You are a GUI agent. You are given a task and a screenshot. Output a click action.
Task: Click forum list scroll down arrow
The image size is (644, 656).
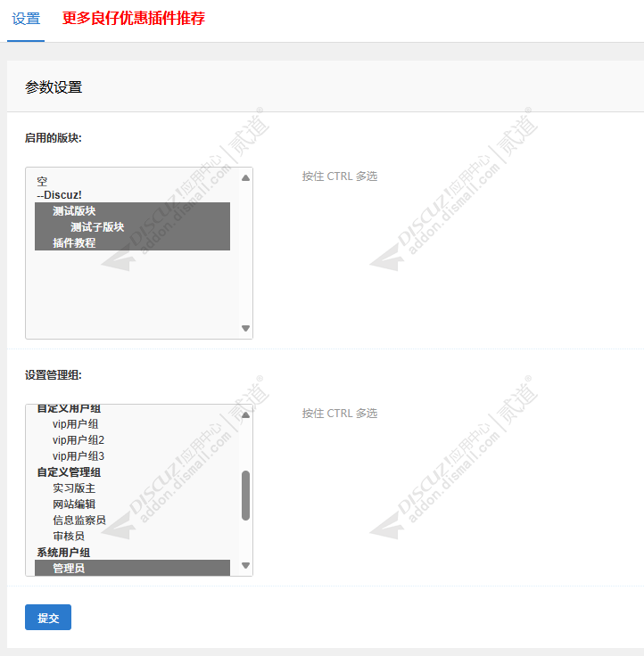tap(246, 328)
